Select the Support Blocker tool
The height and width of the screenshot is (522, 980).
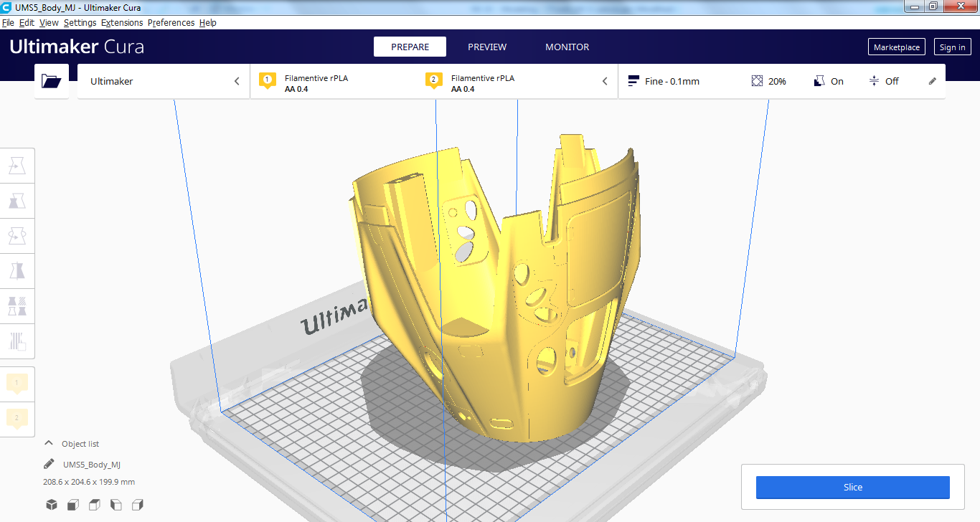17,341
